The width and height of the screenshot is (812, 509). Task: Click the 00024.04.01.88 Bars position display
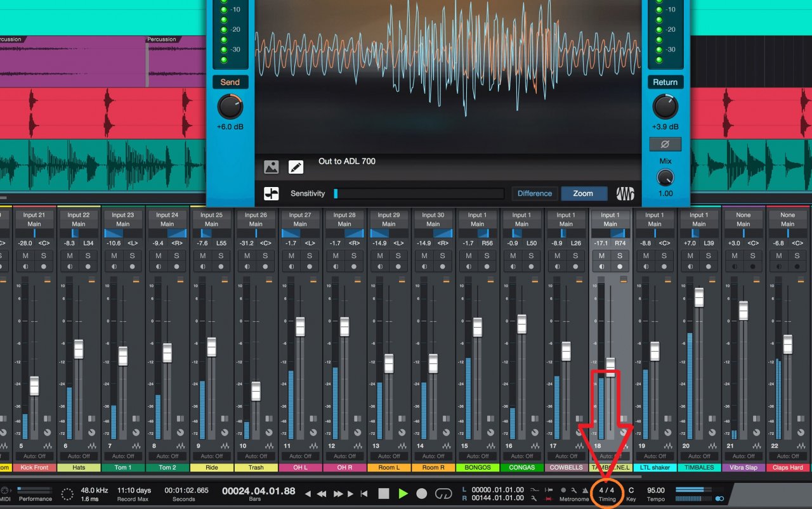259,491
